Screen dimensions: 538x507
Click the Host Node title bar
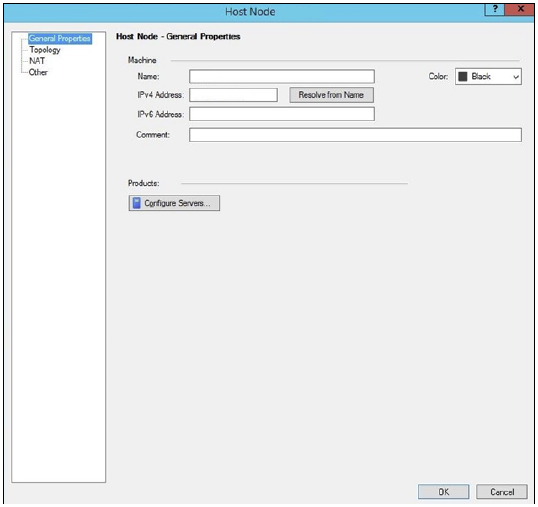tap(250, 12)
